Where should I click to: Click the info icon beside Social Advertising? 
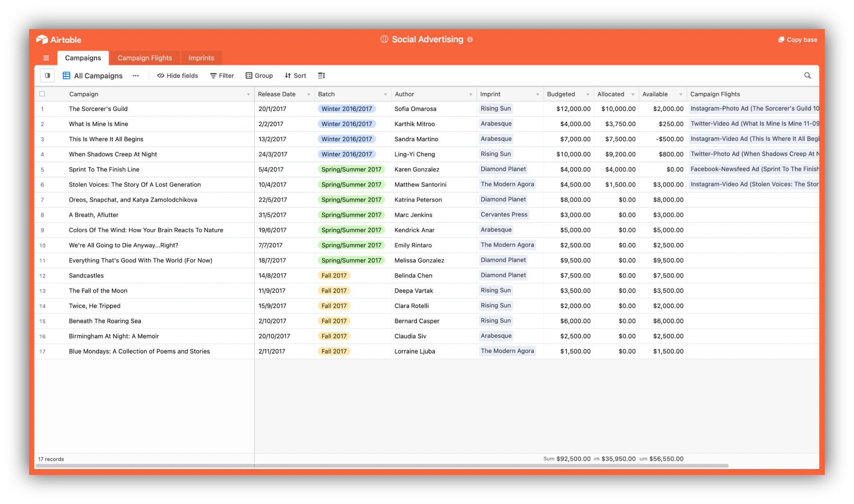[470, 39]
